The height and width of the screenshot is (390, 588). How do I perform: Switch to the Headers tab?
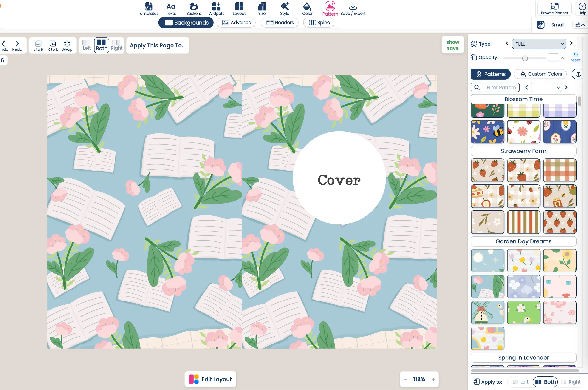pos(280,23)
